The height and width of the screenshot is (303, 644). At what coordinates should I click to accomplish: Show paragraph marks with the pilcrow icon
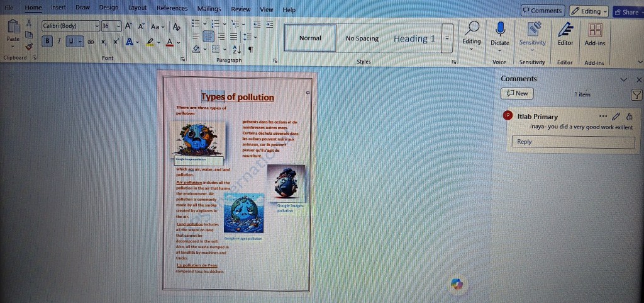[x=250, y=50]
